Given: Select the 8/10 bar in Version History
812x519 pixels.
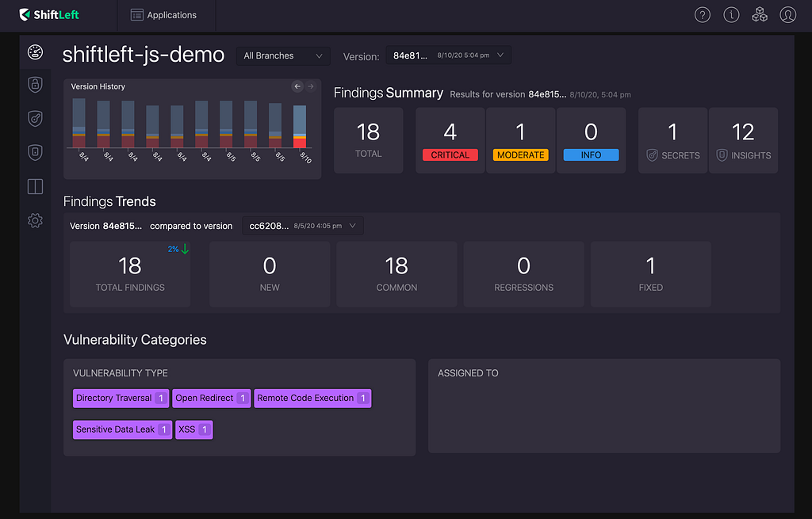Looking at the screenshot, I should 299,127.
